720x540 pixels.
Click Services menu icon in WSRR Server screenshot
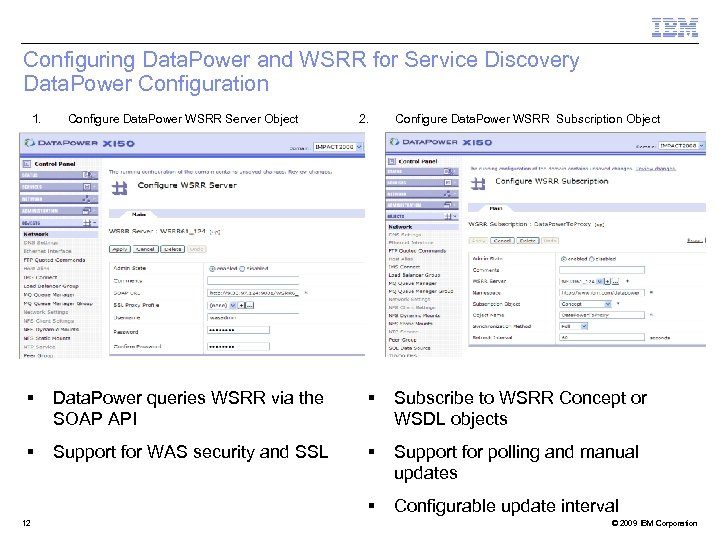coord(87,187)
